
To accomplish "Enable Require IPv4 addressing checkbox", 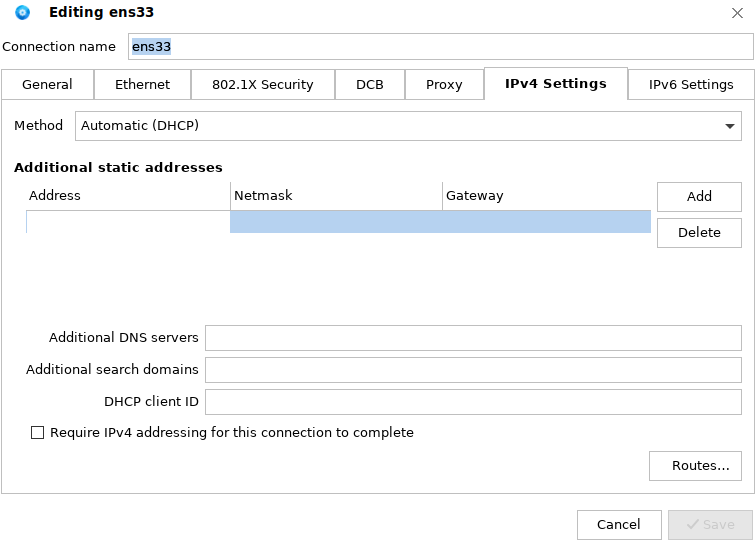I will [38, 433].
